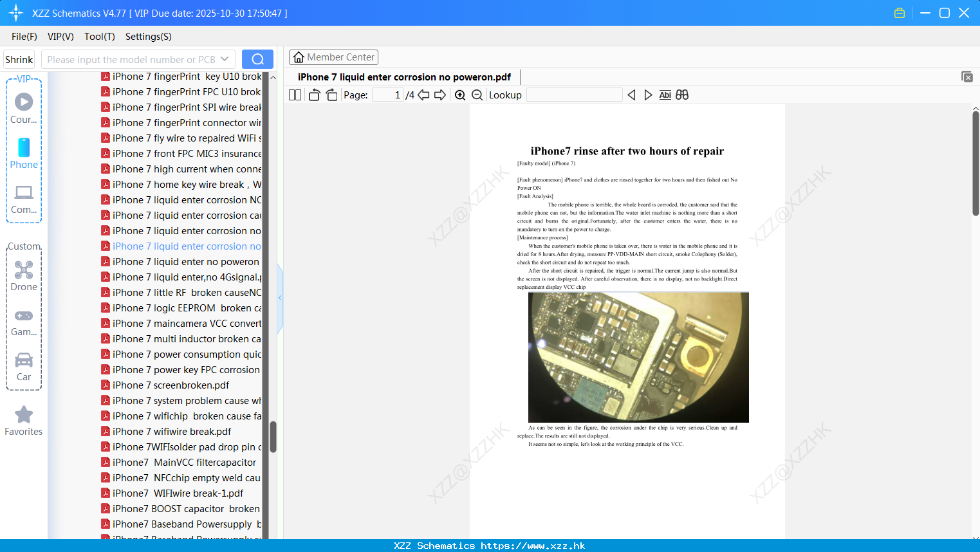Rotate page counterclockwise
Screen dimensions: 980x552
click(x=314, y=95)
